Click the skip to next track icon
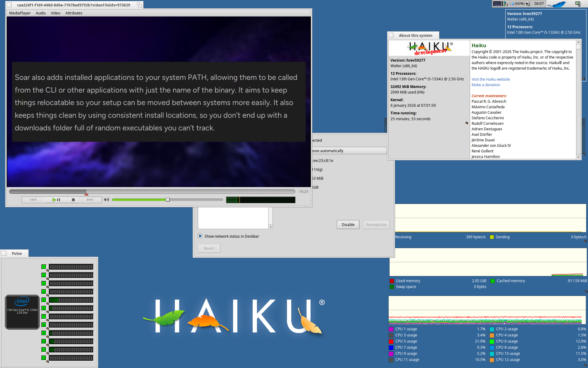Image resolution: width=588 pixels, height=368 pixels. point(90,200)
